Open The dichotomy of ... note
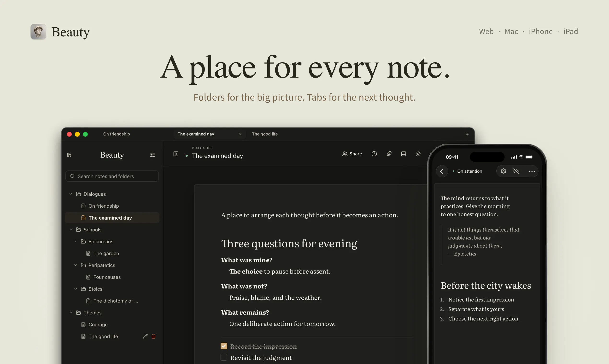The height and width of the screenshot is (364, 609). pos(112,301)
